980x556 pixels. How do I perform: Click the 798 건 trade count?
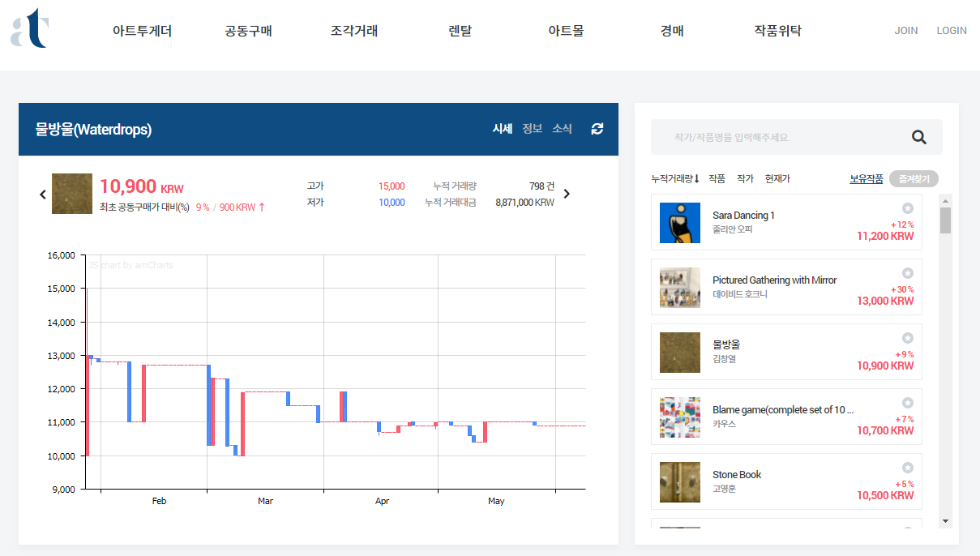point(541,186)
